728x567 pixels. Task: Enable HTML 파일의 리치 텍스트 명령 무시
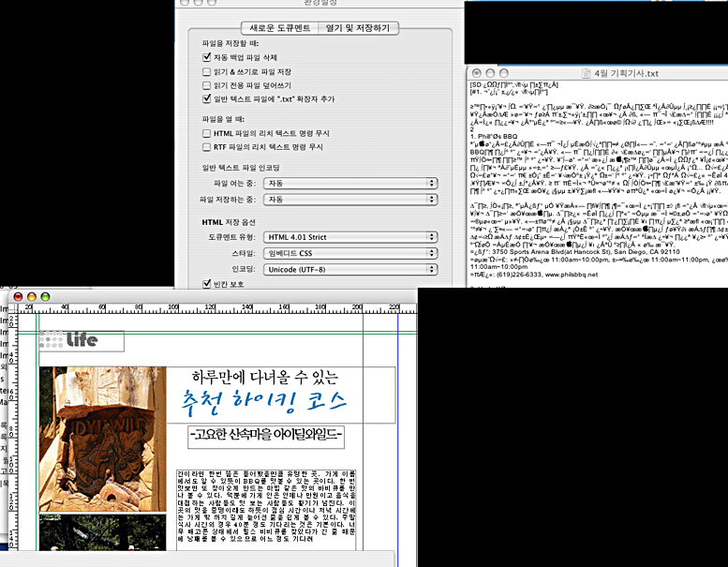(207, 134)
